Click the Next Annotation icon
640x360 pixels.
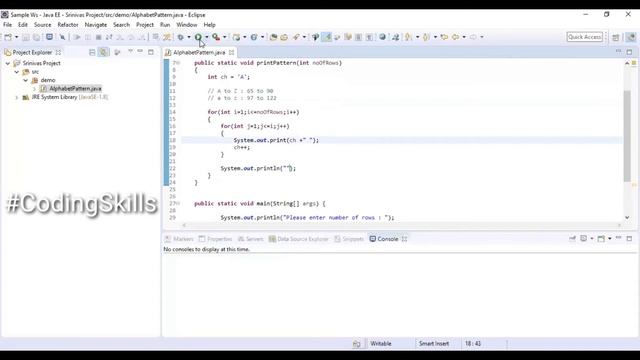(x=408, y=37)
